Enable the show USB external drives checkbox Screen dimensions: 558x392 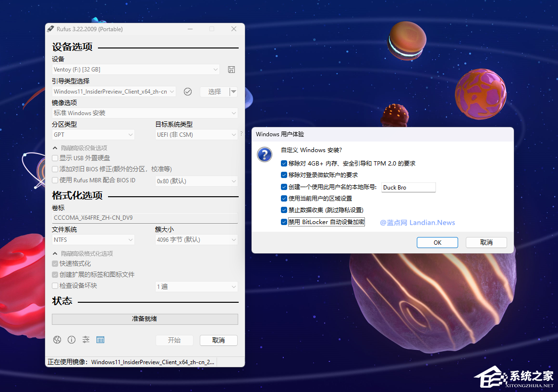tap(55, 158)
